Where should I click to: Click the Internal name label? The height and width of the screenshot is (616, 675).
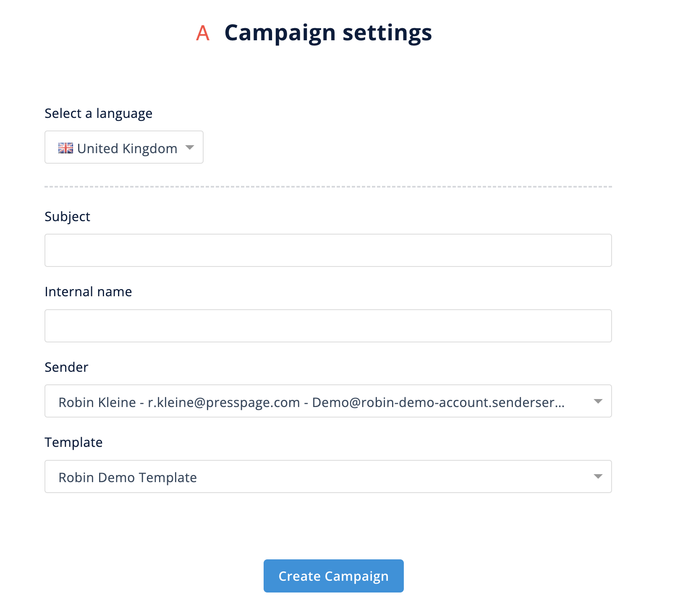(x=89, y=292)
